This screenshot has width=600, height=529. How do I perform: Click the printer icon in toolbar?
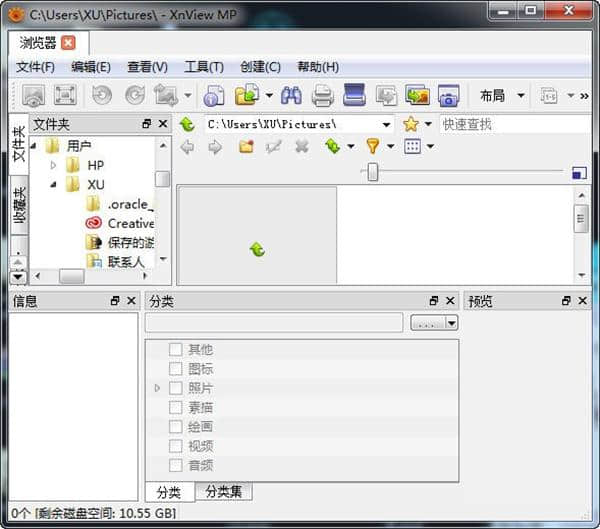[x=322, y=96]
